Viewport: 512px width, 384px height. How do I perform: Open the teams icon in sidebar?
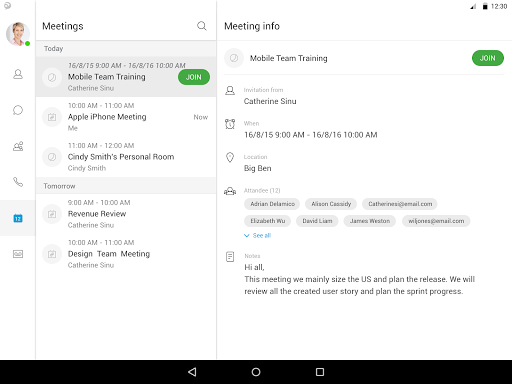point(18,146)
